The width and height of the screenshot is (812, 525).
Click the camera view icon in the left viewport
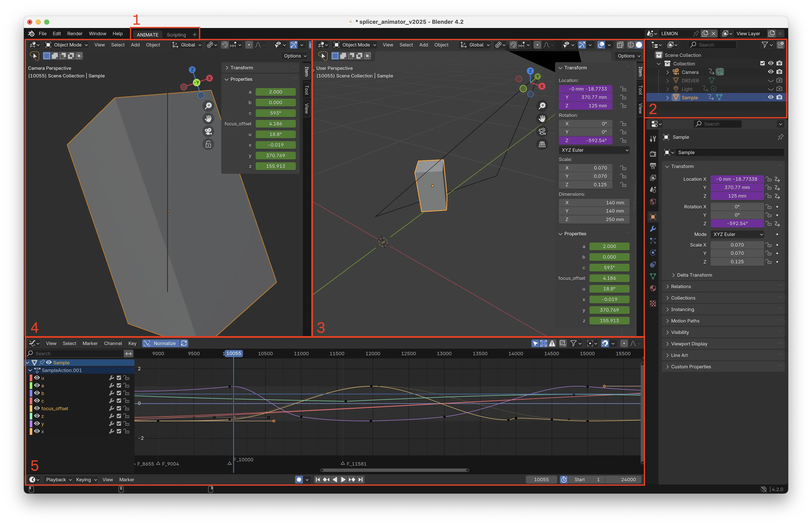[x=208, y=131]
